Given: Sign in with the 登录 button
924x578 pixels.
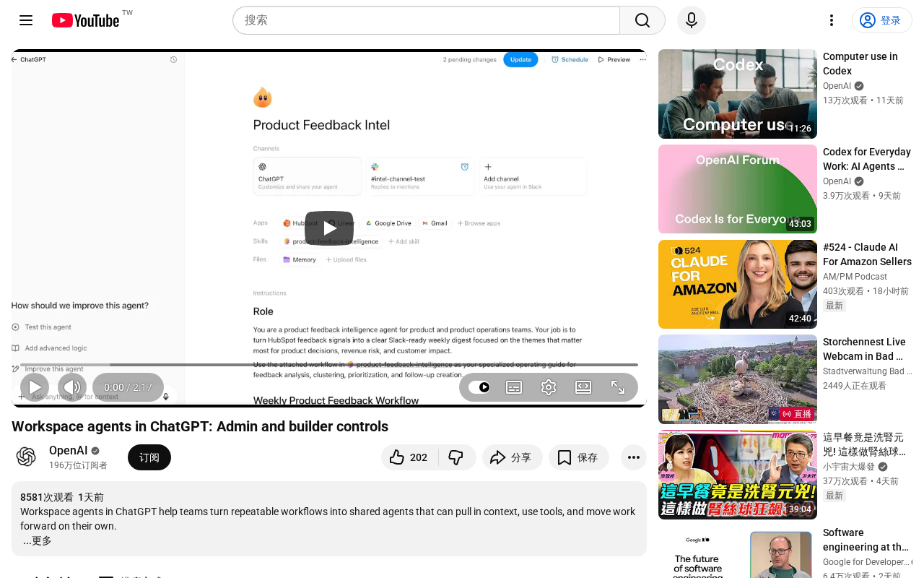Looking at the screenshot, I should tap(882, 20).
